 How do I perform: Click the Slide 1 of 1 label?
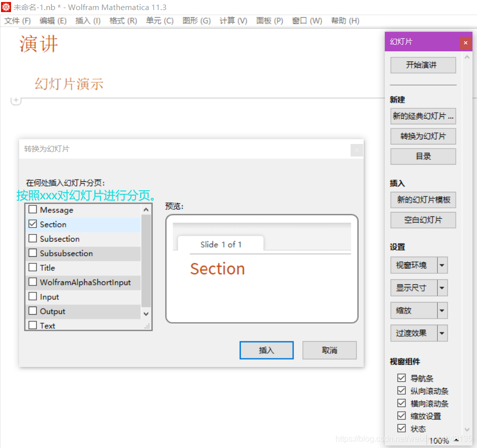coord(221,244)
